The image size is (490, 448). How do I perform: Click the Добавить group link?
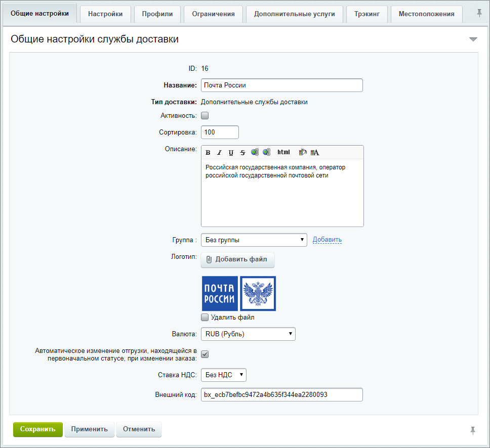click(327, 240)
